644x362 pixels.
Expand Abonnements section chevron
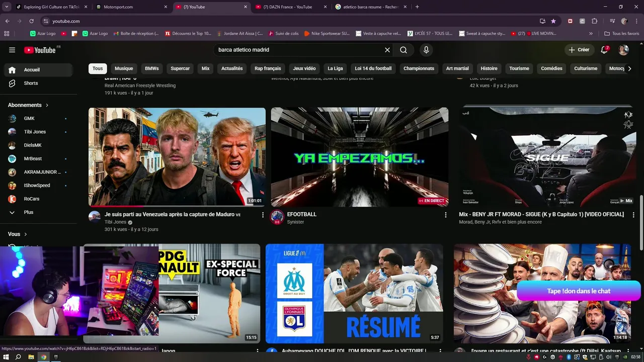click(47, 105)
